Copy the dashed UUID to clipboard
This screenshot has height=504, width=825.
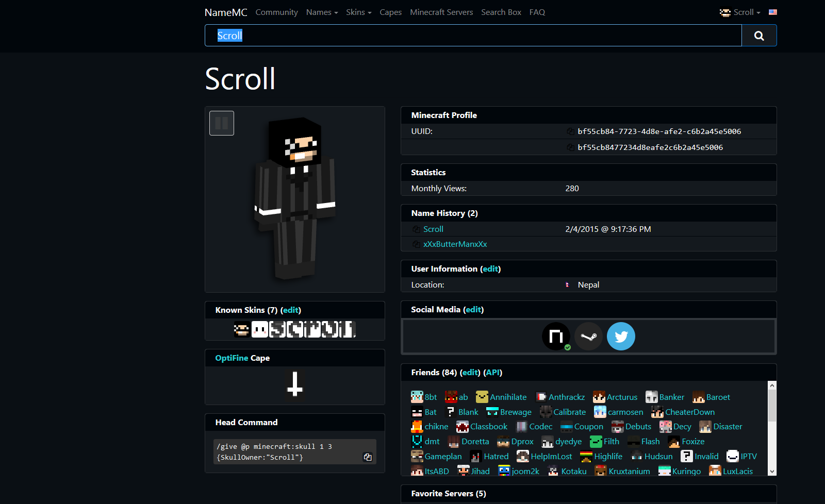pos(570,131)
